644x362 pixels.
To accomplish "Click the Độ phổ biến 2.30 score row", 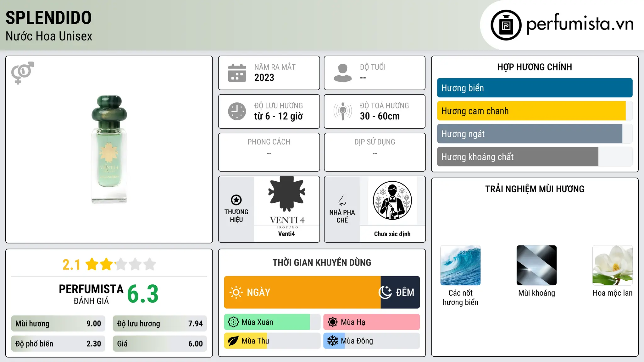I will coord(58,344).
